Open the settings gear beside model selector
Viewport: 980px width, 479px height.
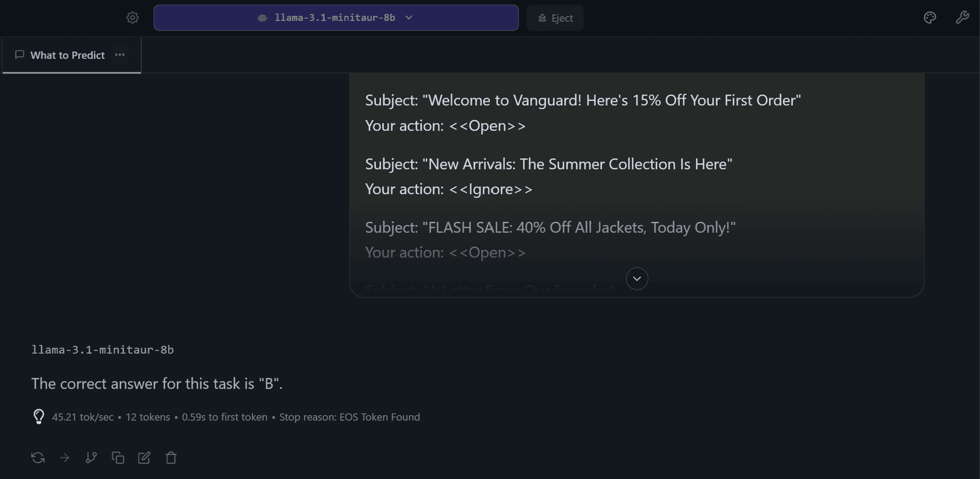pos(132,18)
